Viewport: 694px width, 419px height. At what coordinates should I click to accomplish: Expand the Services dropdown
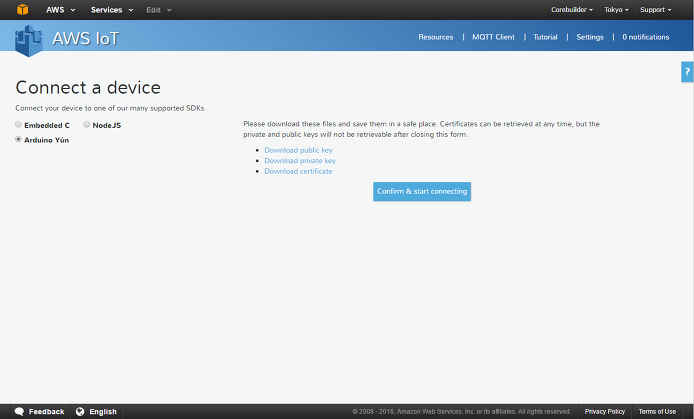click(112, 10)
